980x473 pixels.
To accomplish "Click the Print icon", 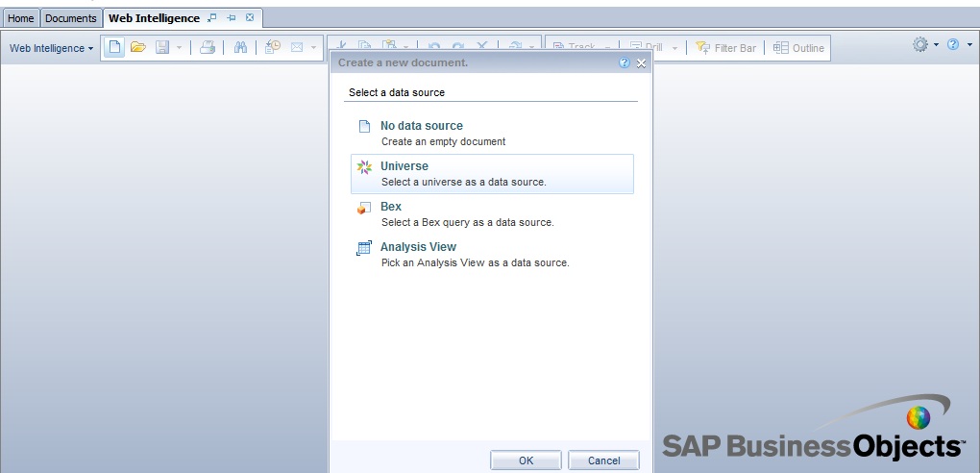I will click(208, 47).
